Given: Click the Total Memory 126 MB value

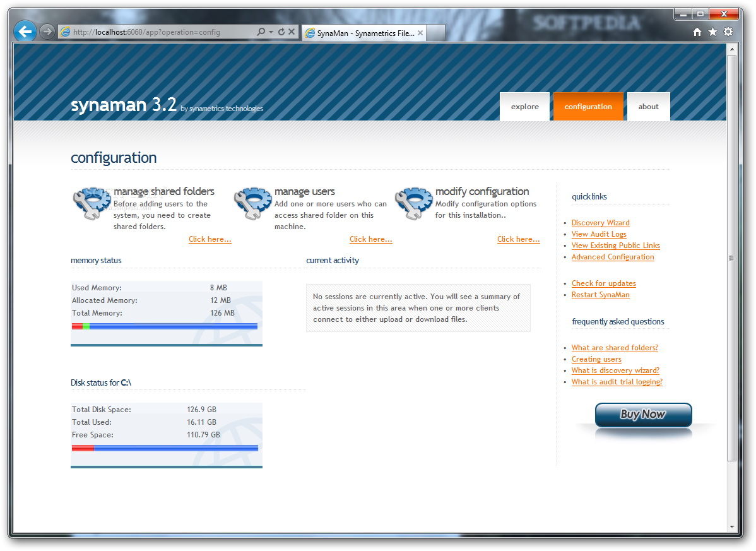Looking at the screenshot, I should tap(222, 313).
